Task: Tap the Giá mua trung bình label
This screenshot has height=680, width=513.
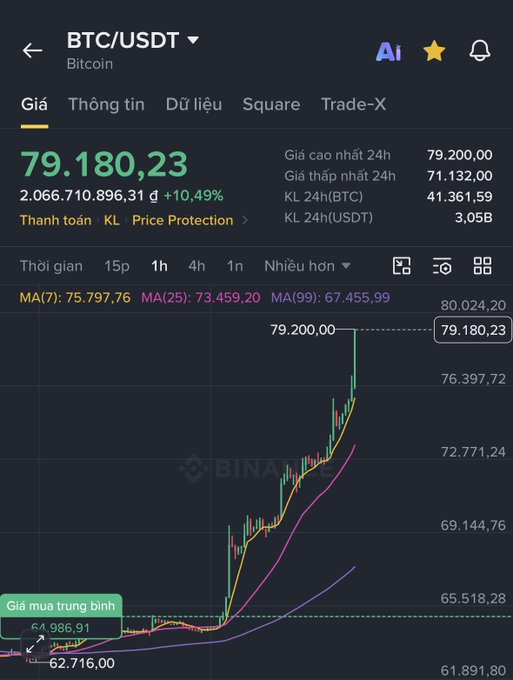Action: pos(61,606)
